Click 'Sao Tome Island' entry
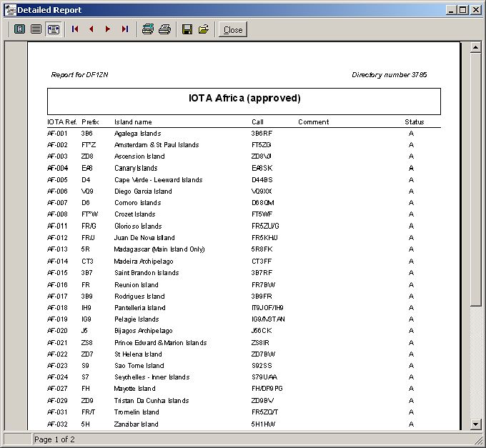Screen dimensions: 486x448 click(x=139, y=366)
